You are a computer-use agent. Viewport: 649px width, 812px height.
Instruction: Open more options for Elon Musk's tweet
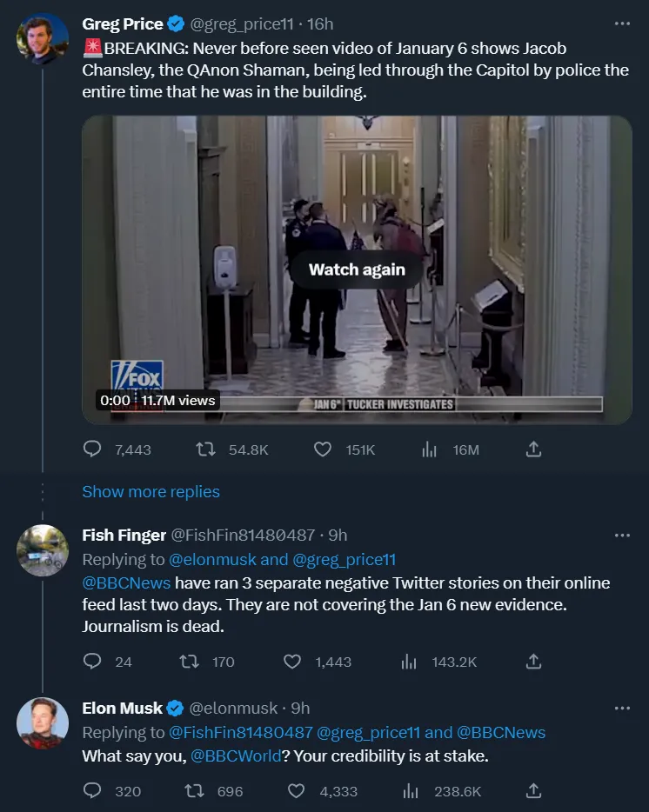(x=621, y=709)
